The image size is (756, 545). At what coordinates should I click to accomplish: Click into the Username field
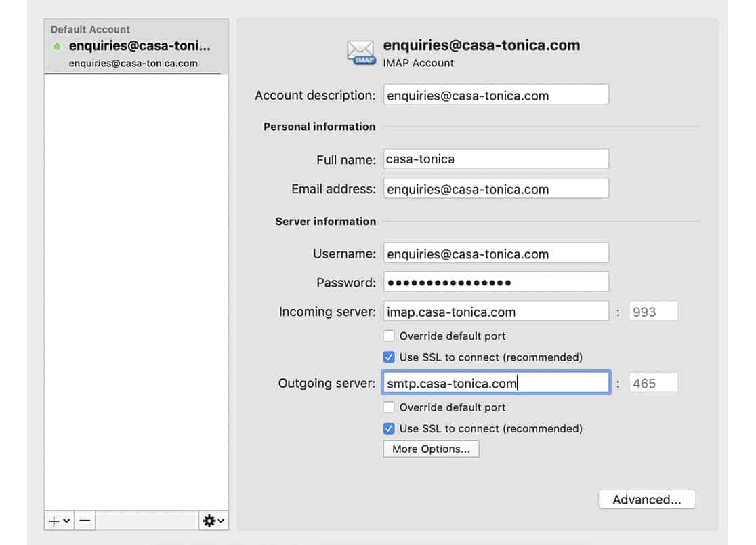click(496, 254)
